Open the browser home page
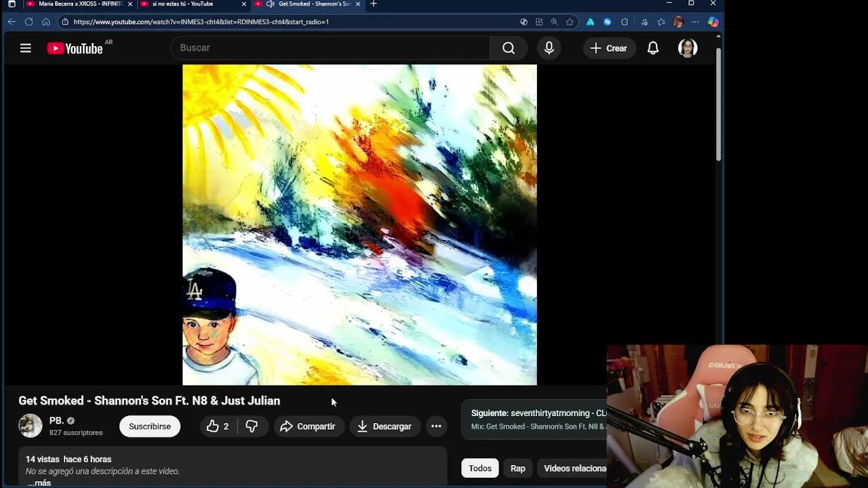 [x=45, y=22]
